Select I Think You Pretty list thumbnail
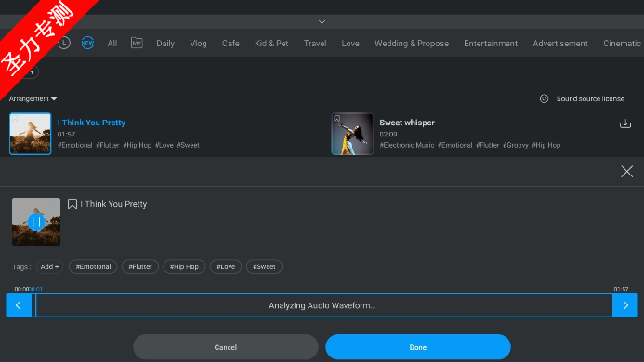Screen dimensions: 644x362 point(31,134)
